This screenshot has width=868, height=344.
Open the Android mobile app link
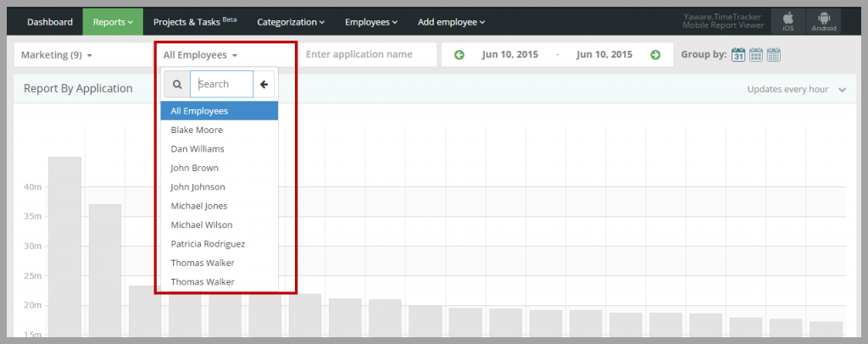pos(824,21)
